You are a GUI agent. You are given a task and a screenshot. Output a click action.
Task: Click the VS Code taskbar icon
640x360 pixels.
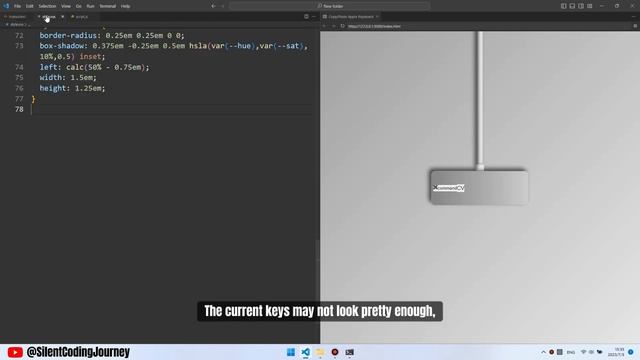(x=305, y=352)
